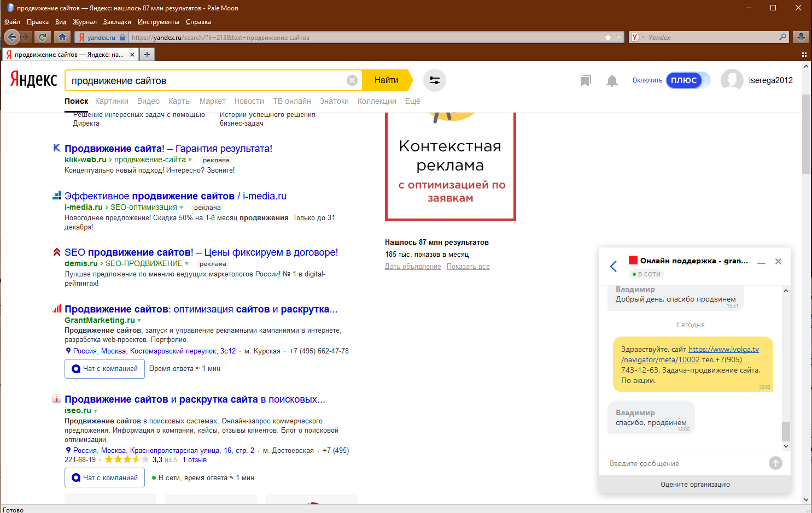The image size is (812, 513).
Task: Click the site identity lock icon
Action: pos(122,37)
